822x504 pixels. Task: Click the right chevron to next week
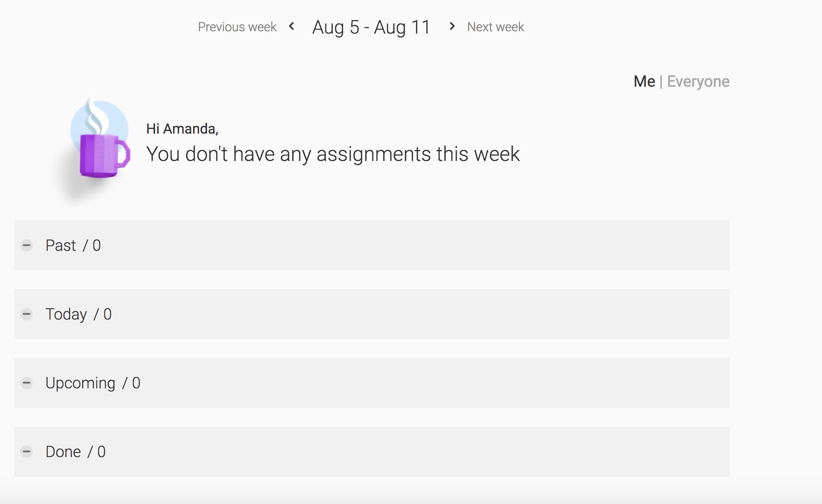click(452, 26)
